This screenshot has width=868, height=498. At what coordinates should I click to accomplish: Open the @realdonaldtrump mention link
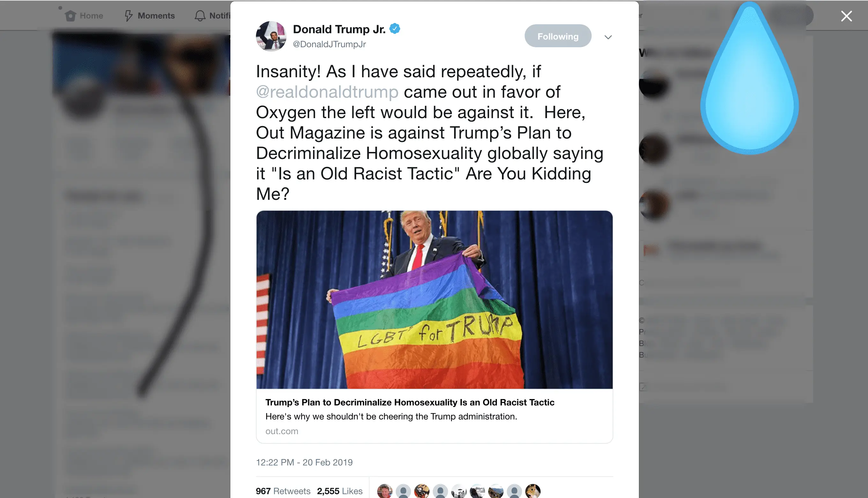tap(327, 92)
